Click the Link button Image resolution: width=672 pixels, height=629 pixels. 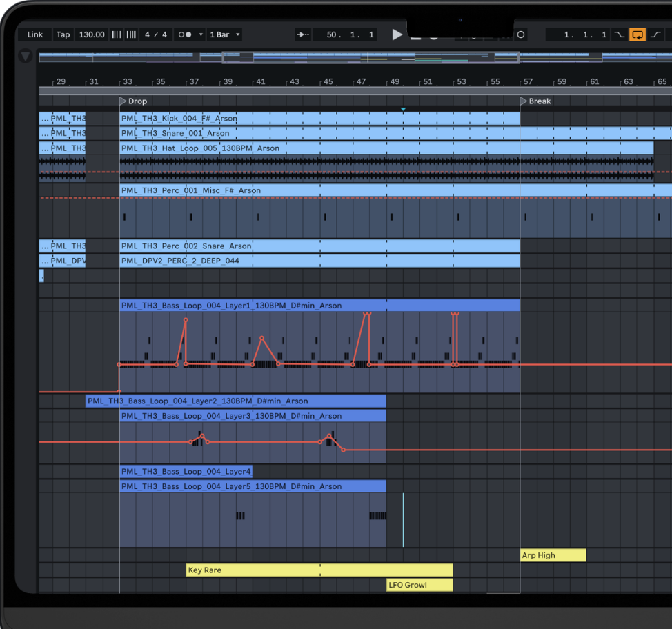click(35, 34)
